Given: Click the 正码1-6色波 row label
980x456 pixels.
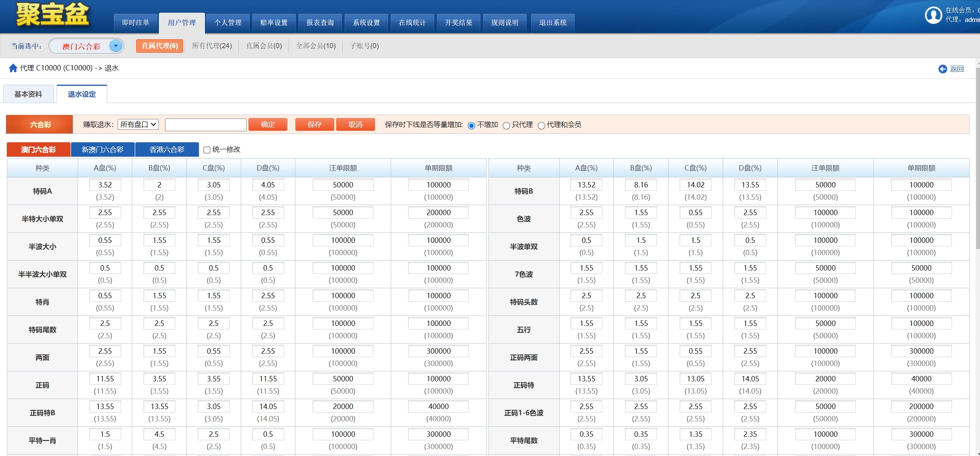Looking at the screenshot, I should tap(524, 413).
